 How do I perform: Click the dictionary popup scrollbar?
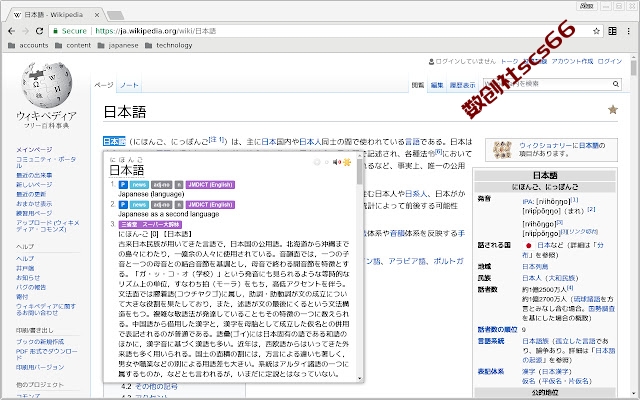(x=360, y=171)
